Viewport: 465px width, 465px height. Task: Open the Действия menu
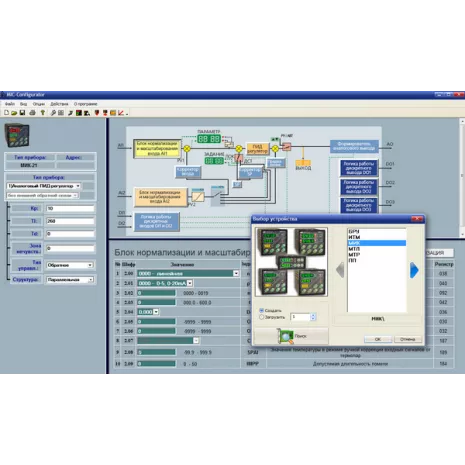[59, 104]
